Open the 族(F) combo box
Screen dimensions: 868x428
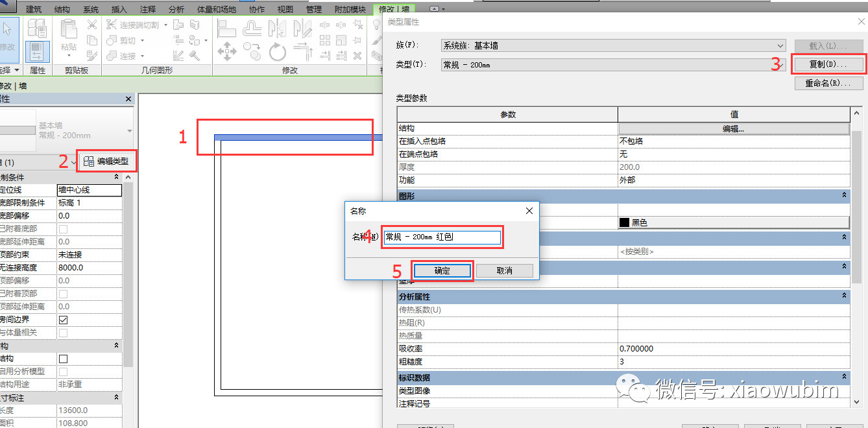[x=613, y=45]
